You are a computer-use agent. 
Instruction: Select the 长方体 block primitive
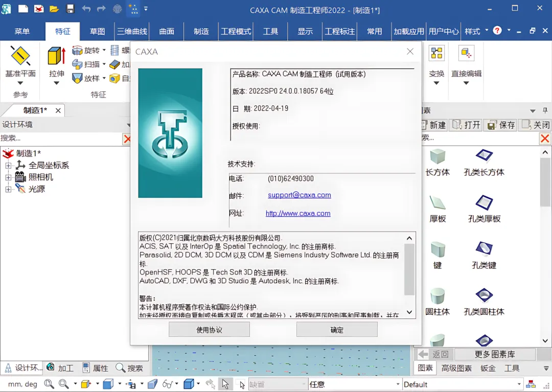pyautogui.click(x=438, y=163)
